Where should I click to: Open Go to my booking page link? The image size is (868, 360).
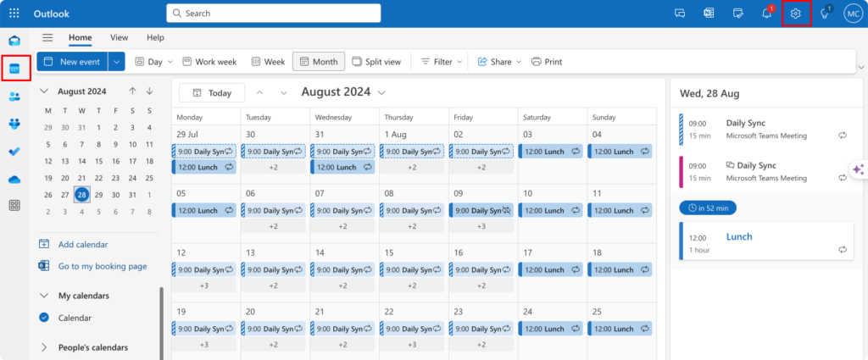tap(102, 266)
